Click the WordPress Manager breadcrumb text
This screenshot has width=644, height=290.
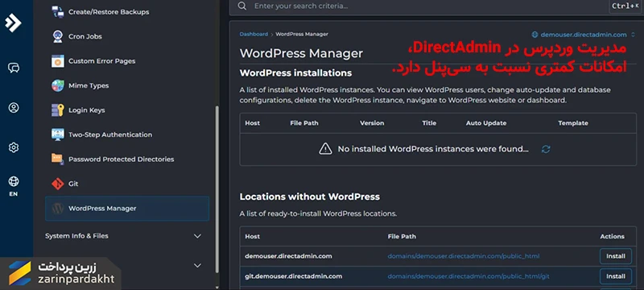[x=302, y=34]
